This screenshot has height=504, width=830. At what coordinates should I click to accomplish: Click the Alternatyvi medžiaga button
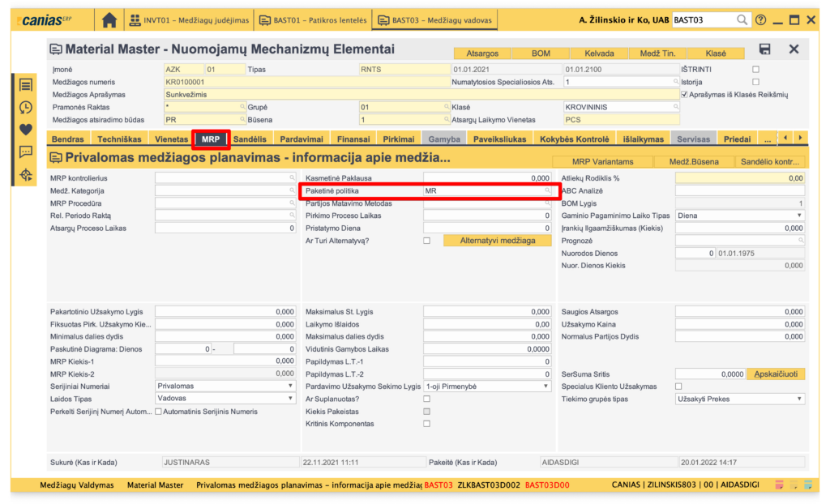(x=497, y=241)
